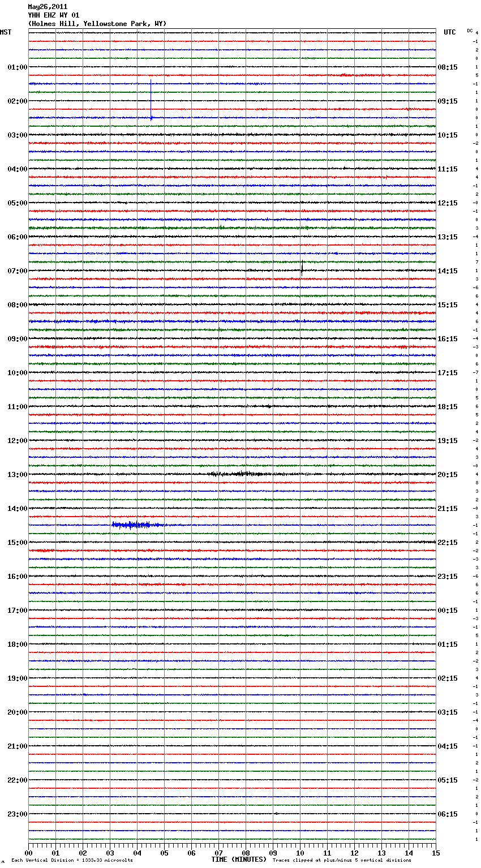
Task: Click minute 08 on the bottom axis
Action: tap(246, 853)
